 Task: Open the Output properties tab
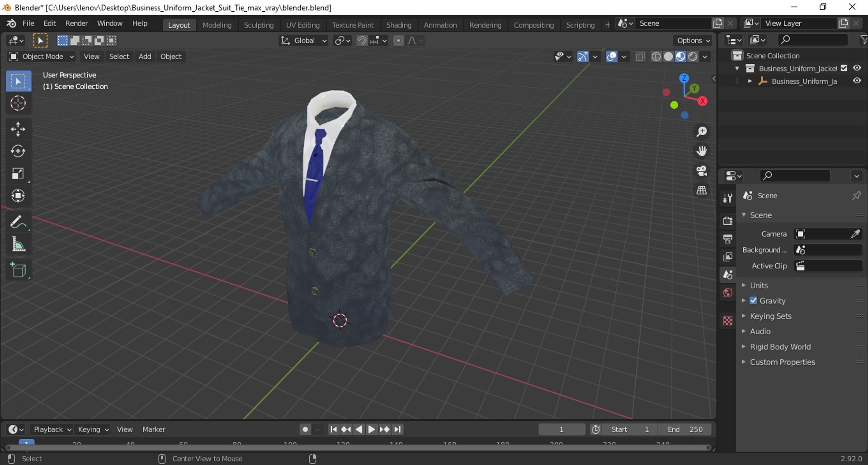pos(727,239)
